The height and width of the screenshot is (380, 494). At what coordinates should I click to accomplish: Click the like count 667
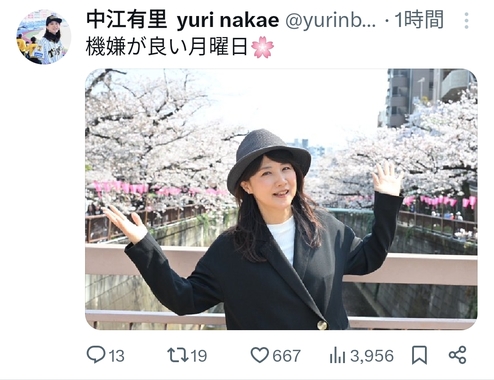pyautogui.click(x=287, y=356)
